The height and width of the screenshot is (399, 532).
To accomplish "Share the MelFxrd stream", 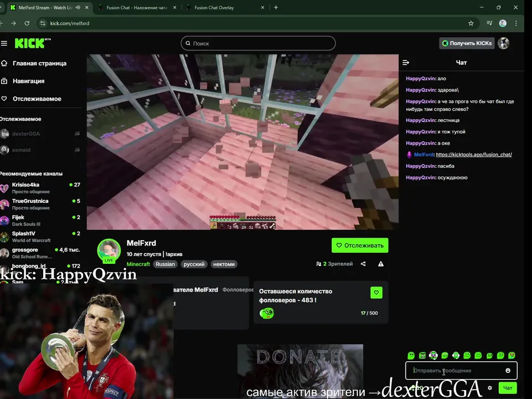I will [x=363, y=264].
